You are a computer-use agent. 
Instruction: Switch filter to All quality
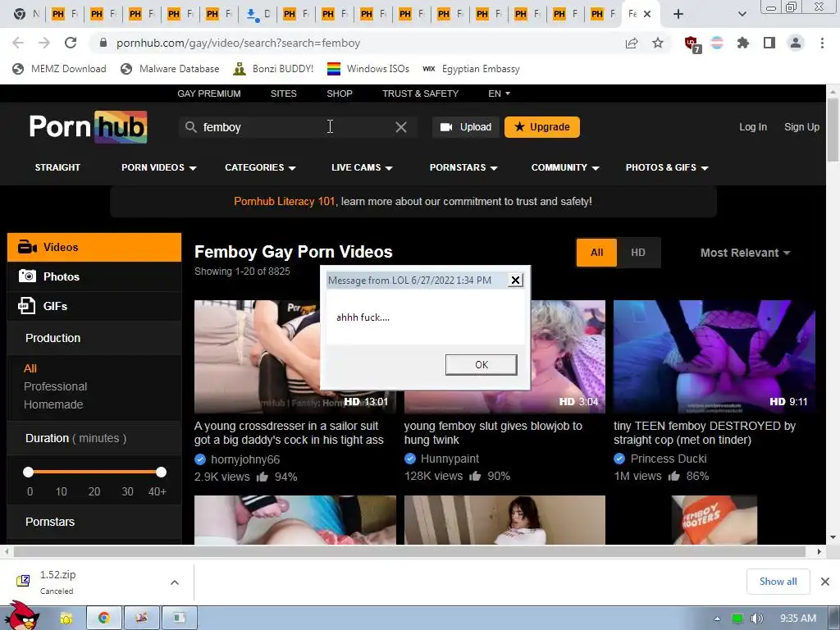coord(597,253)
